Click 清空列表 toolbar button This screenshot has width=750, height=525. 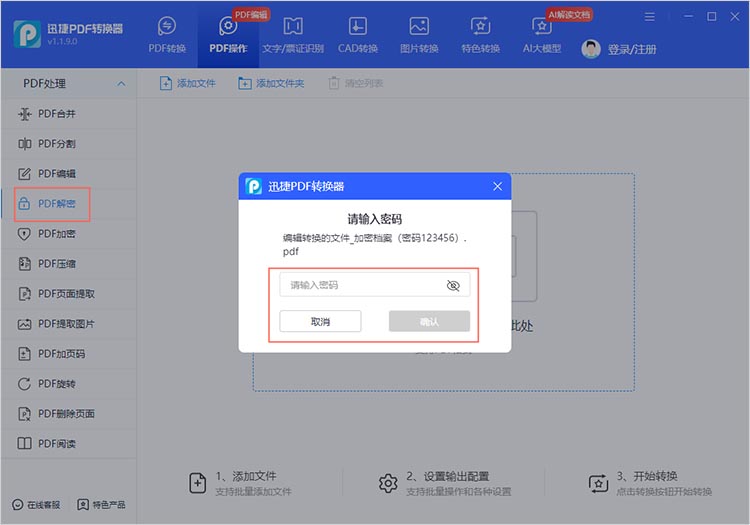click(356, 83)
